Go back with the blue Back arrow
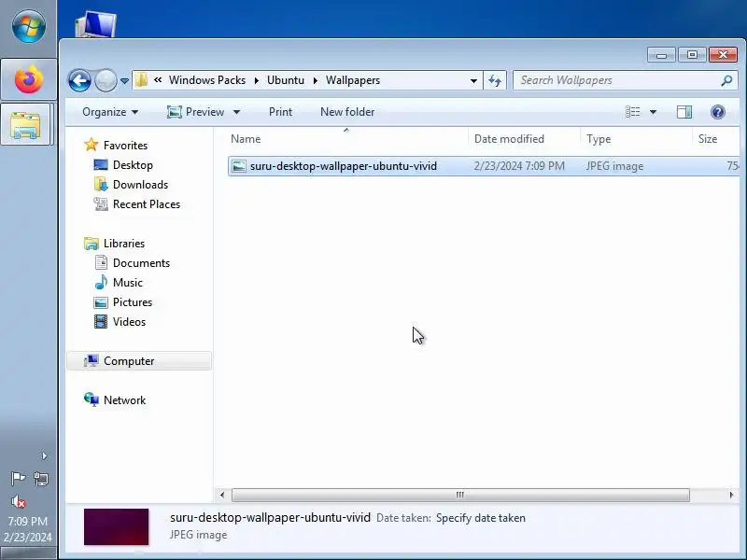 pyautogui.click(x=79, y=80)
